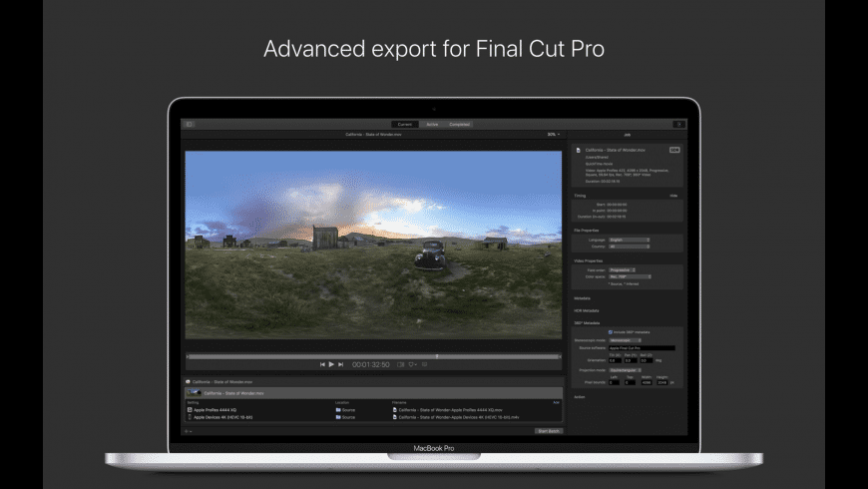This screenshot has height=489, width=868.
Task: Go to previous frame button
Action: tap(322, 364)
